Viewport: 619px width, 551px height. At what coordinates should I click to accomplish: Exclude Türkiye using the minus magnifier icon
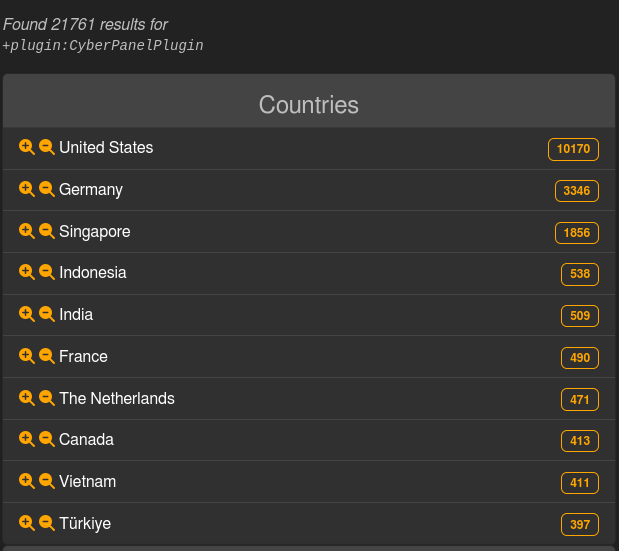(46, 523)
